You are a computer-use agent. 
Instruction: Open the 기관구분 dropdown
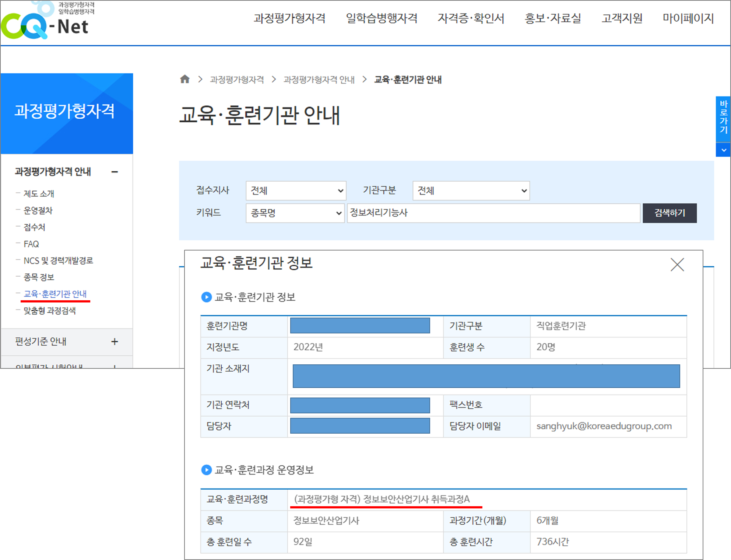coord(471,190)
